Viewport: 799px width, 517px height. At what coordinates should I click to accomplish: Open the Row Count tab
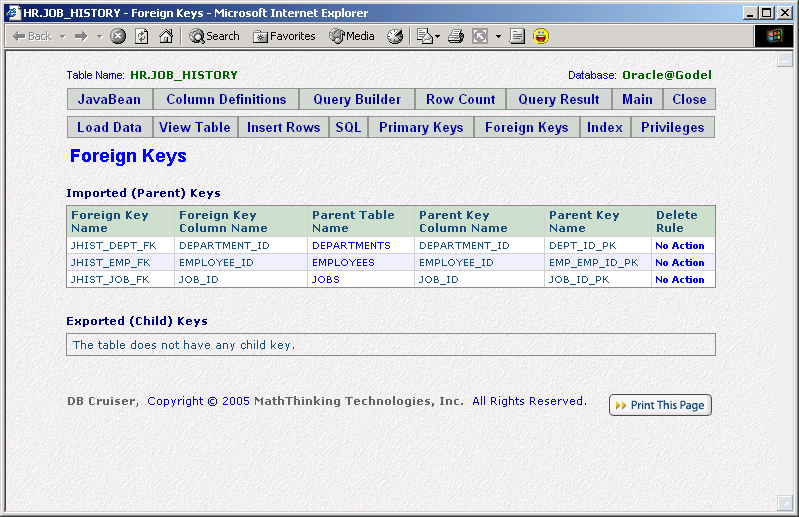point(461,99)
